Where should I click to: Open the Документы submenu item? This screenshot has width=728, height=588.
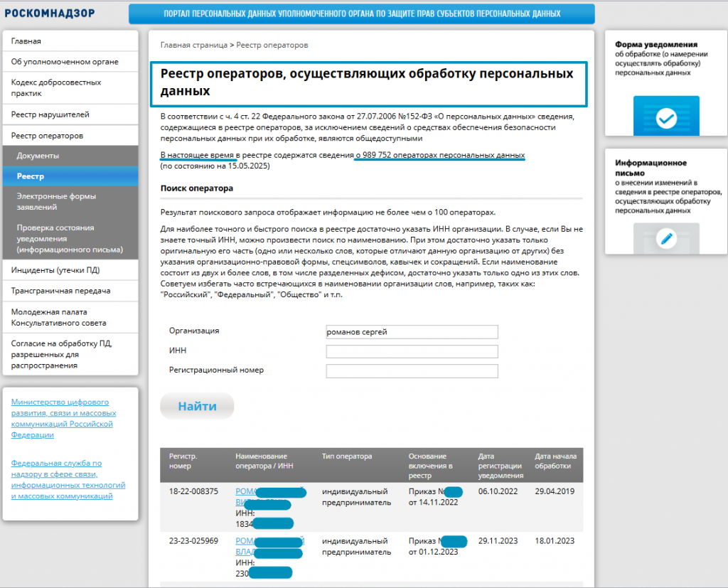70,156
